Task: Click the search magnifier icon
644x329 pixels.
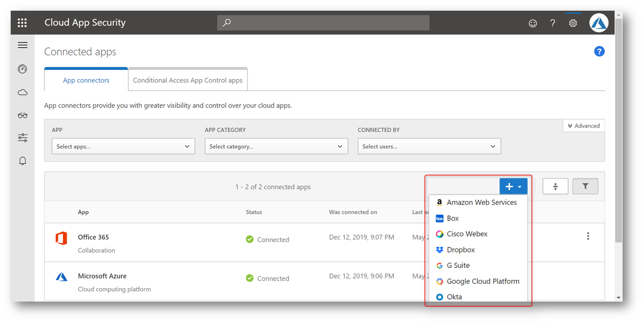Action: coord(227,23)
